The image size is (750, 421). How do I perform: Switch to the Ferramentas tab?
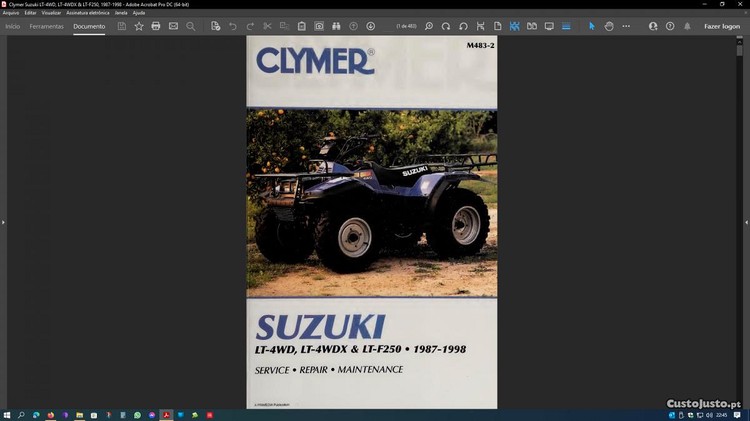[46, 26]
